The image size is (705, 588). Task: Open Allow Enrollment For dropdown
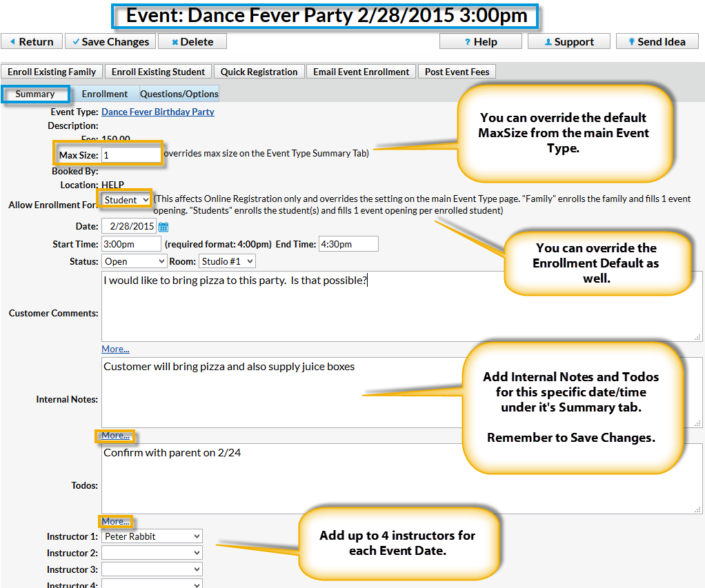126,200
